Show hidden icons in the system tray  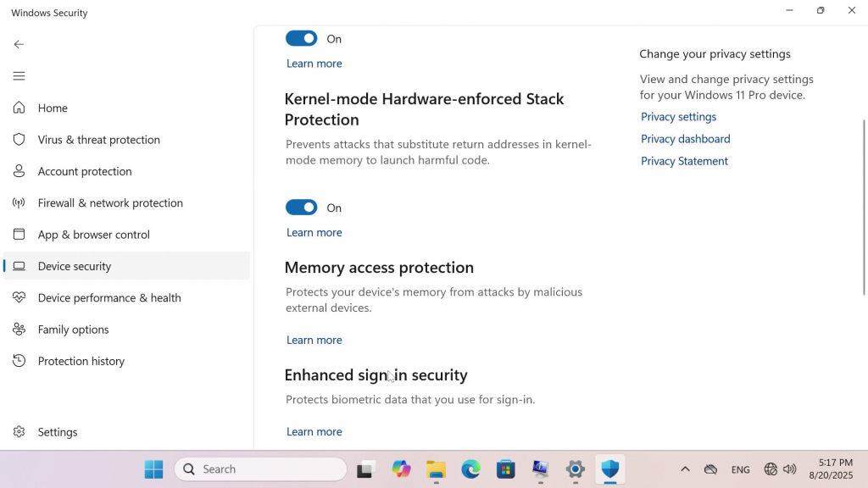[685, 469]
